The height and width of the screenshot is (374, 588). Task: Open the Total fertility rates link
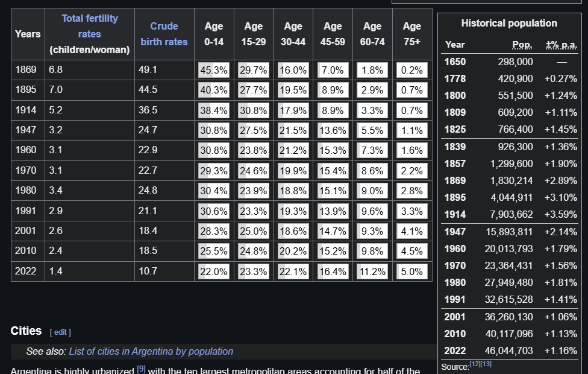(89, 27)
